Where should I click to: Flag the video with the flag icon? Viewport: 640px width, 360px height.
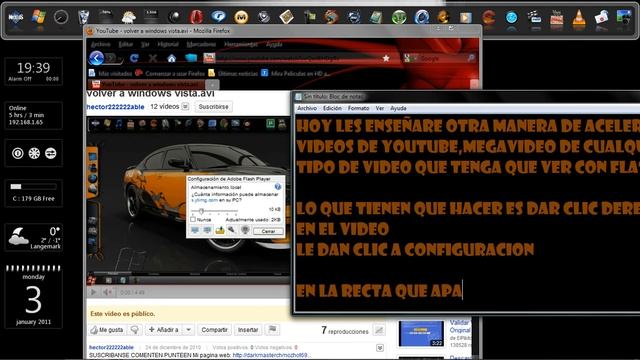click(273, 329)
